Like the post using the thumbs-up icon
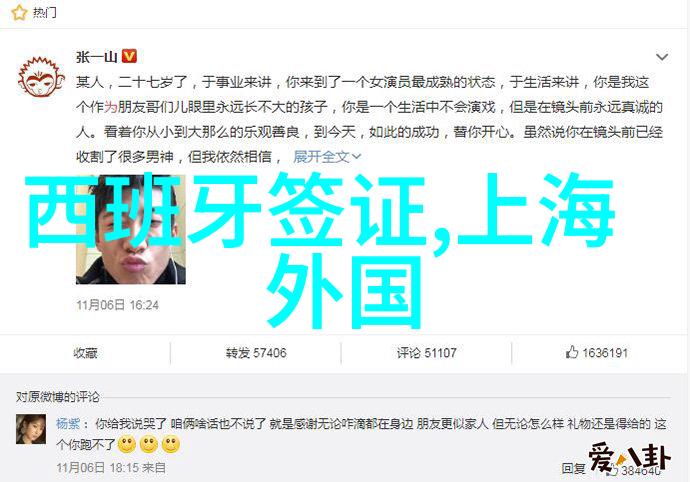 pyautogui.click(x=572, y=352)
